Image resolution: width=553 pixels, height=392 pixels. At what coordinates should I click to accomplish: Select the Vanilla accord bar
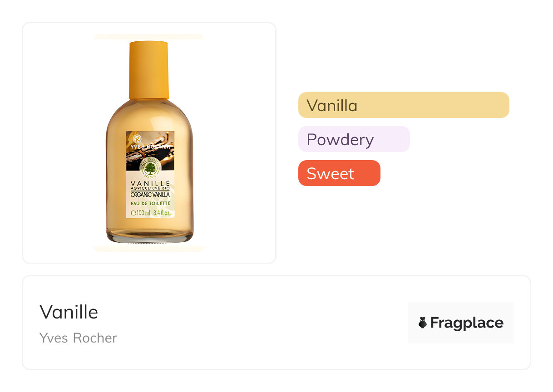coord(403,105)
